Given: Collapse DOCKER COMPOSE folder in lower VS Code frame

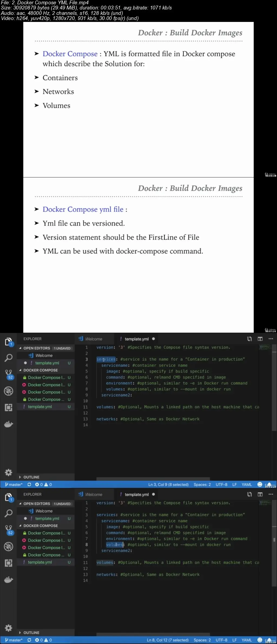Looking at the screenshot, I should point(45,526).
